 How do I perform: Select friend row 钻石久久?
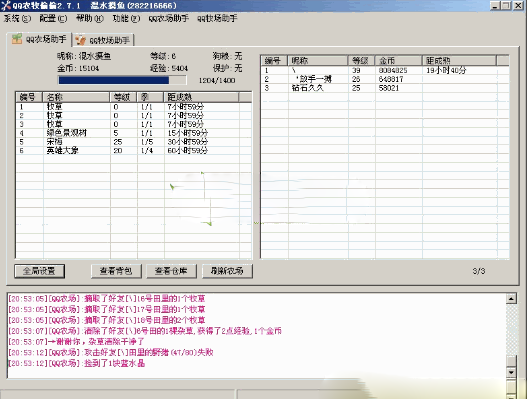click(385, 88)
